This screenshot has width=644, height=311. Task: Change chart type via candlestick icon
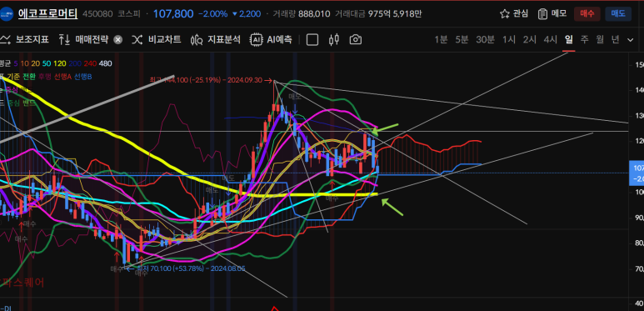pos(334,39)
